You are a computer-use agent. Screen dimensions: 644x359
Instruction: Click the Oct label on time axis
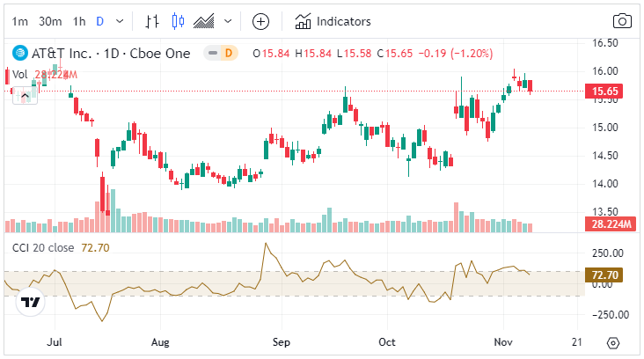click(x=387, y=342)
